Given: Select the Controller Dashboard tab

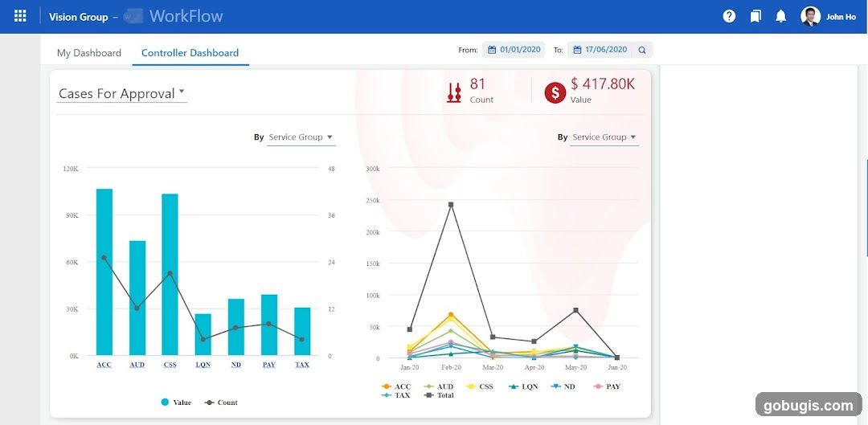Looking at the screenshot, I should pos(190,53).
